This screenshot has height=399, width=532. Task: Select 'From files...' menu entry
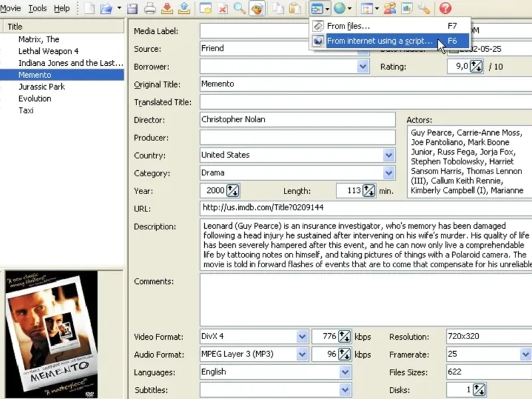click(348, 26)
